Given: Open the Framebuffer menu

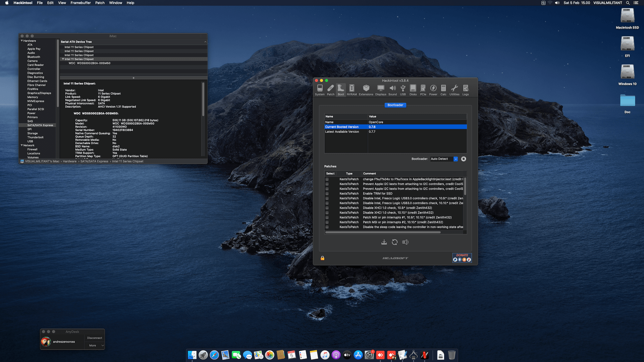Looking at the screenshot, I should point(80,3).
